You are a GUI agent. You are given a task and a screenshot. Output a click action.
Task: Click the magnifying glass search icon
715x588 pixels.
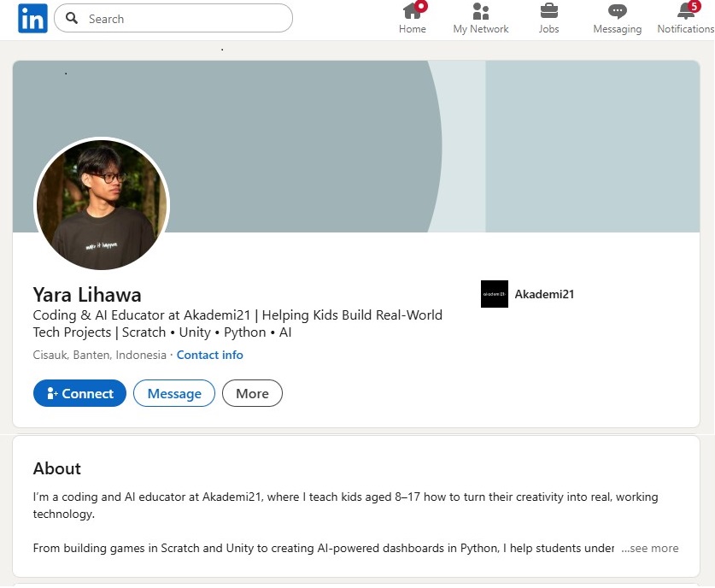click(72, 18)
